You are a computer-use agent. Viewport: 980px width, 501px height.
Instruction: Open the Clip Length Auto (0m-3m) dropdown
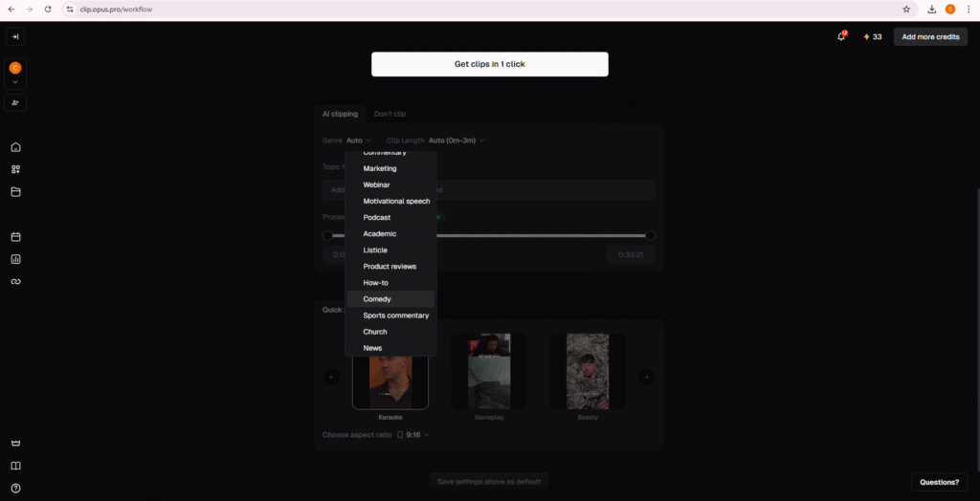click(457, 141)
